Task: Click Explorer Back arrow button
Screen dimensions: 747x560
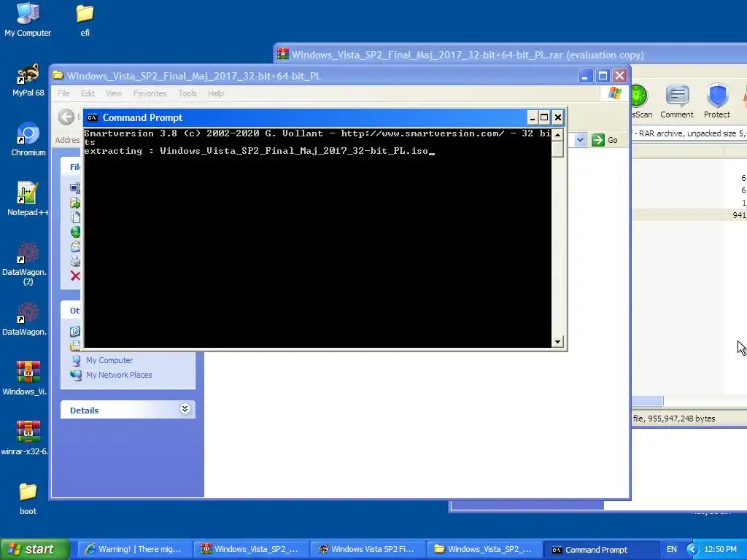Action: pos(66,117)
